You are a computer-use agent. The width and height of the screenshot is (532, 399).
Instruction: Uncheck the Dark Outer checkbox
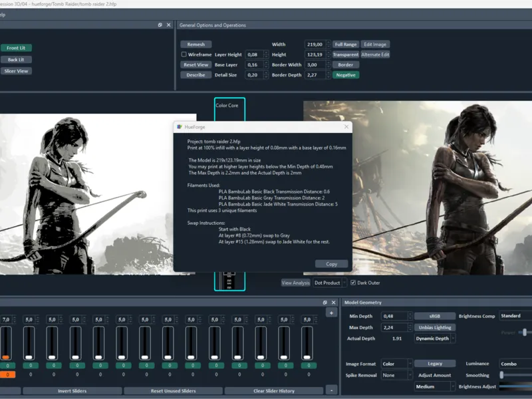pos(353,283)
